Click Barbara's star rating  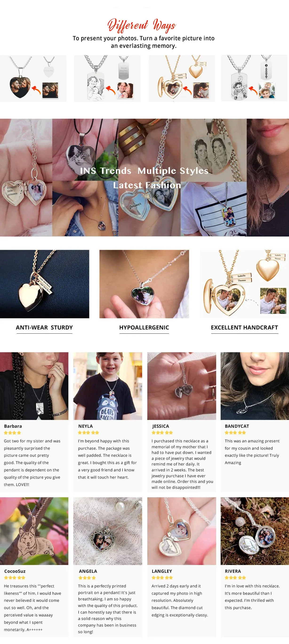(12, 433)
